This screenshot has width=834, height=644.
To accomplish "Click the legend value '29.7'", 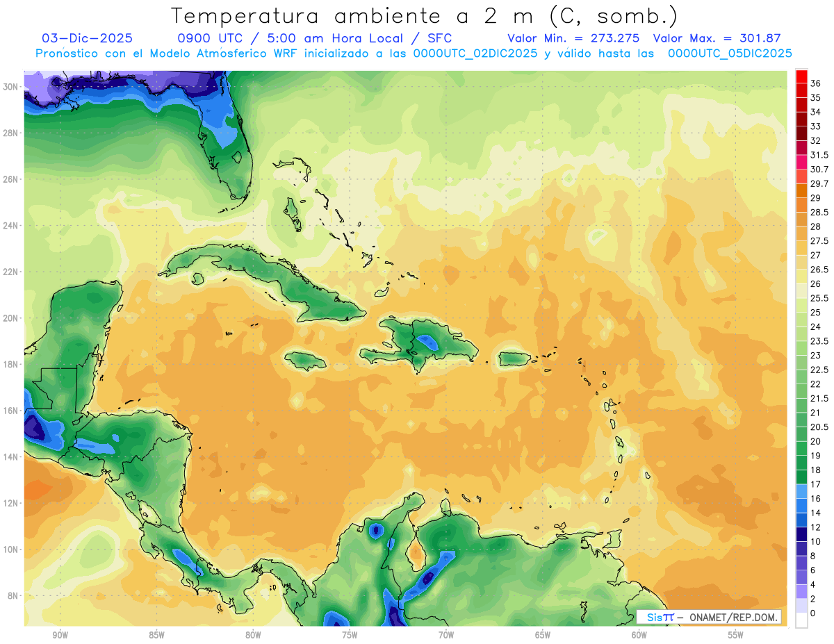I will (x=819, y=183).
